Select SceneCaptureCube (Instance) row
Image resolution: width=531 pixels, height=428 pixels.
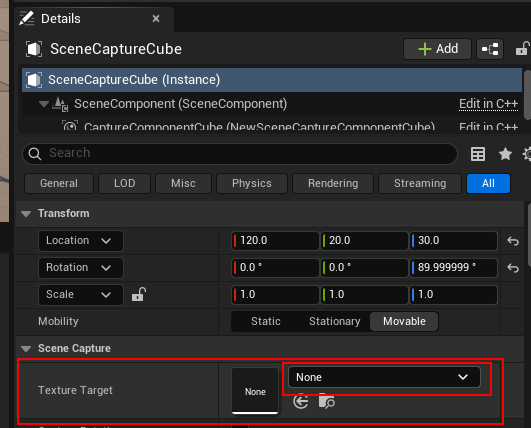(x=272, y=80)
